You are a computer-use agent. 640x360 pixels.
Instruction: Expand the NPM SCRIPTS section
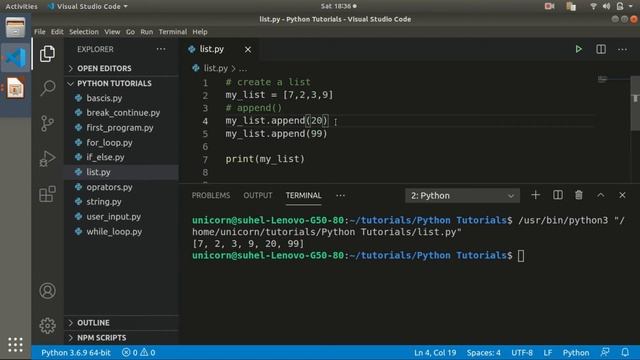[122, 338]
